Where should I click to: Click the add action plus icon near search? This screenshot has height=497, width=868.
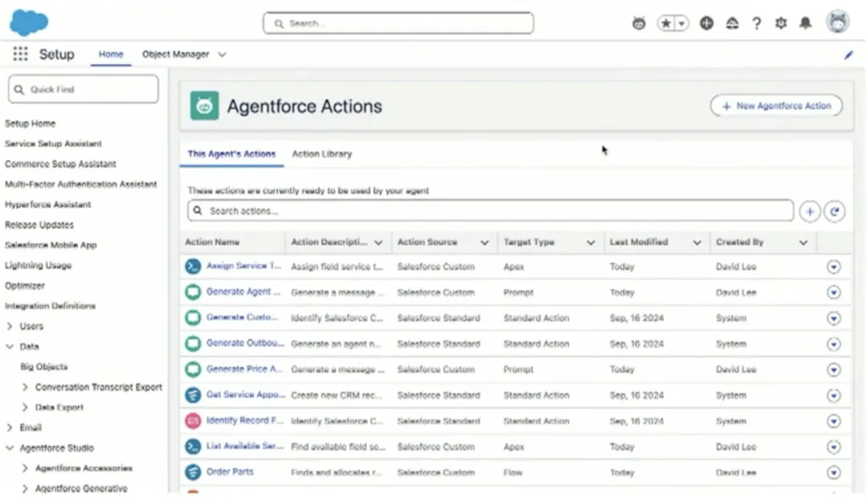(810, 210)
